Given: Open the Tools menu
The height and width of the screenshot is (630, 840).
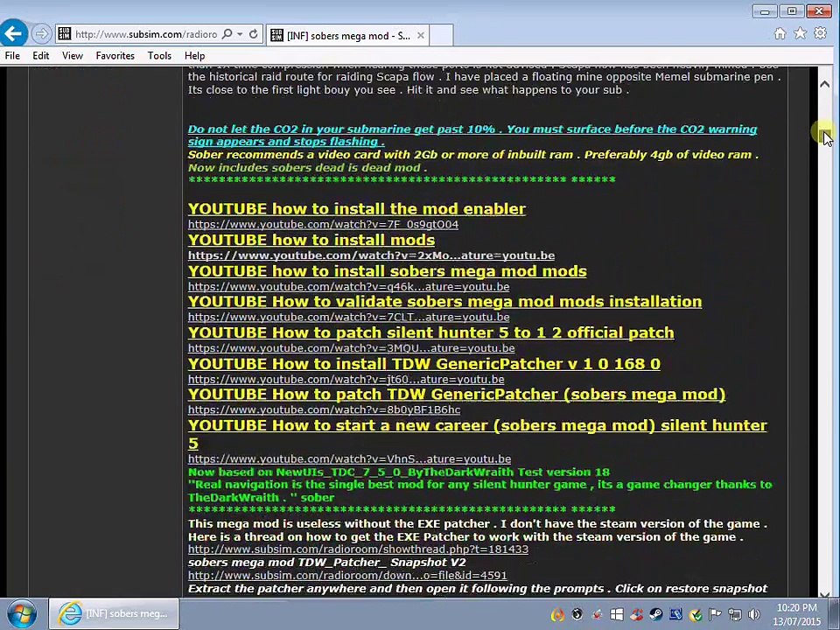Looking at the screenshot, I should pyautogui.click(x=159, y=56).
